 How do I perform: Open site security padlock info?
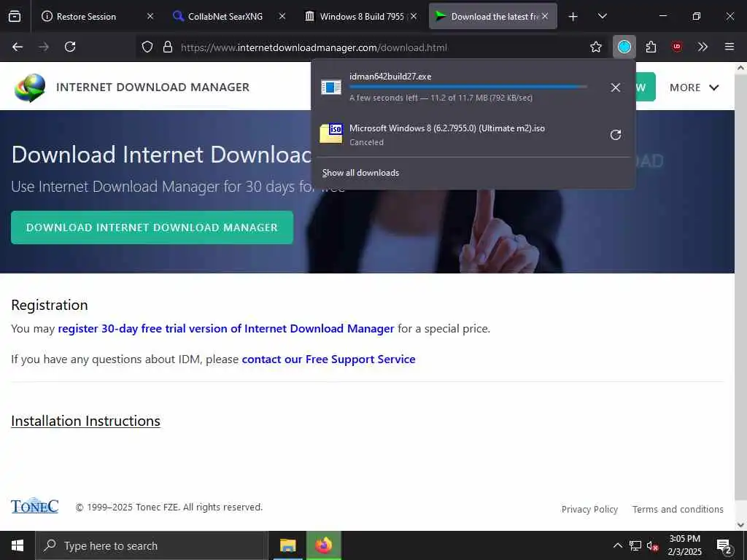pos(168,47)
